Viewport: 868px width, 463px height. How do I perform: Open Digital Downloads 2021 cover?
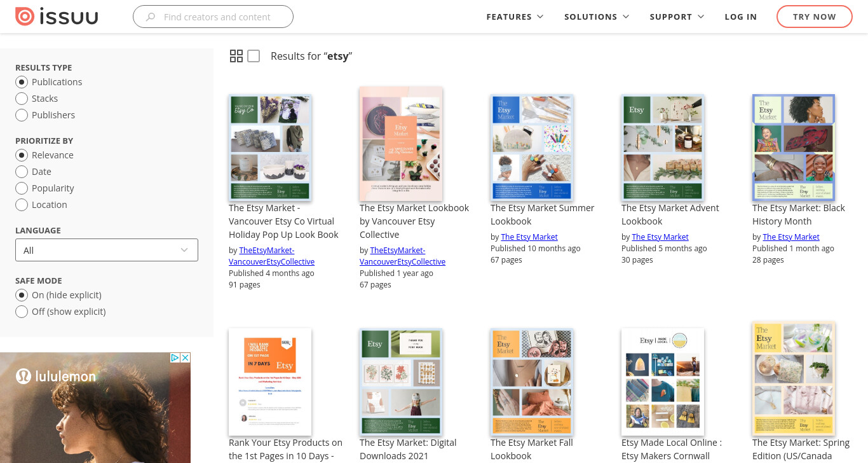pos(401,382)
